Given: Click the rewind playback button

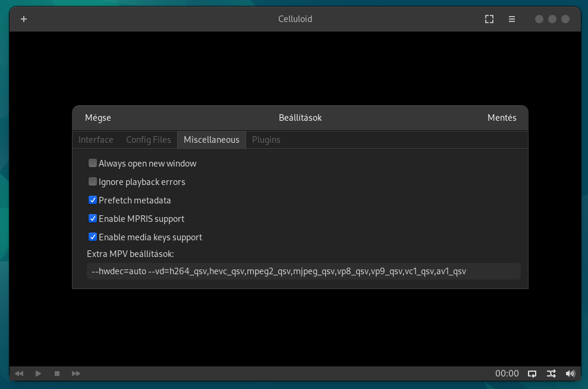Looking at the screenshot, I should 19,374.
